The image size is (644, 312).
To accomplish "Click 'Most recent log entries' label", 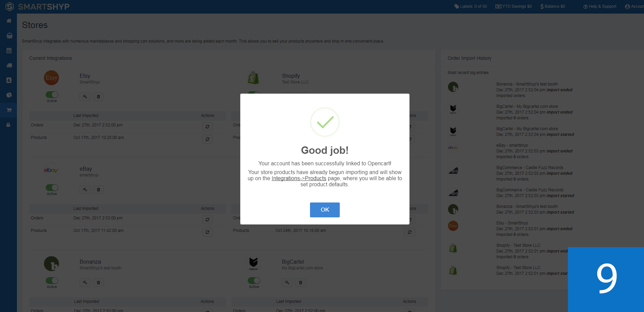I will pyautogui.click(x=468, y=73).
